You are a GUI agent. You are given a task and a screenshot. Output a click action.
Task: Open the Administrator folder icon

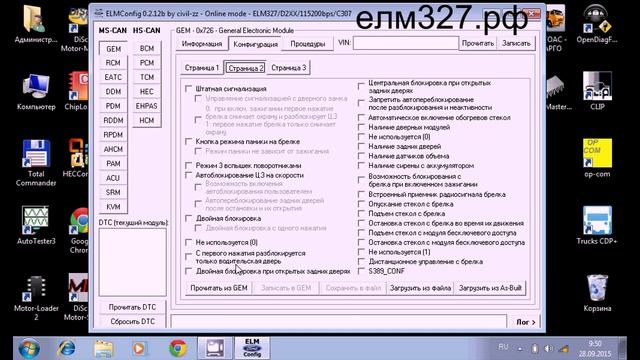tap(36, 24)
